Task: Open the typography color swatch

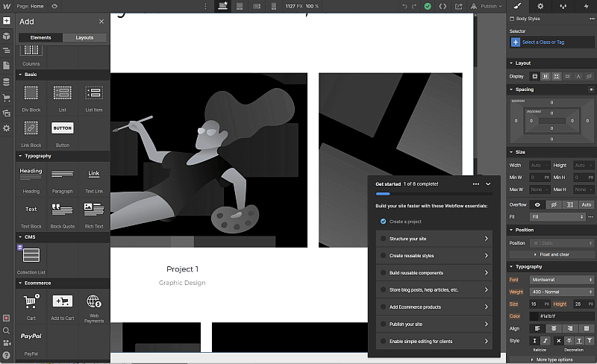Action: point(536,316)
